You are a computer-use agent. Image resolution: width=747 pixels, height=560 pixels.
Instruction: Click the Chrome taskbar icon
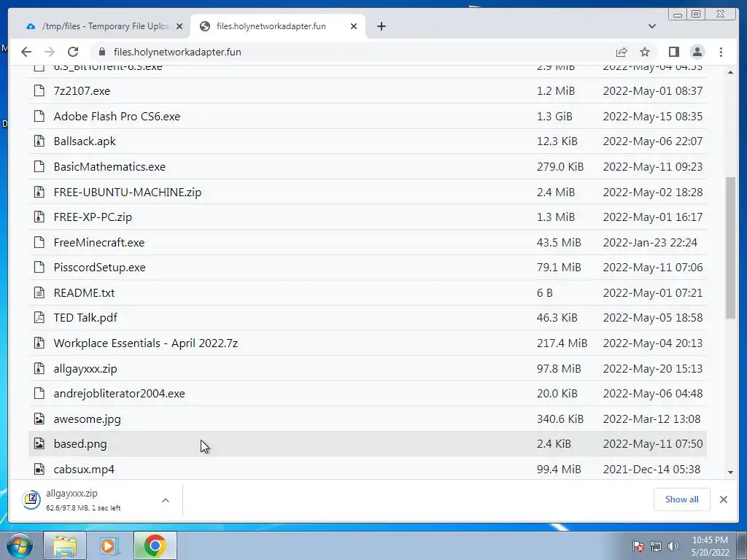(x=155, y=545)
